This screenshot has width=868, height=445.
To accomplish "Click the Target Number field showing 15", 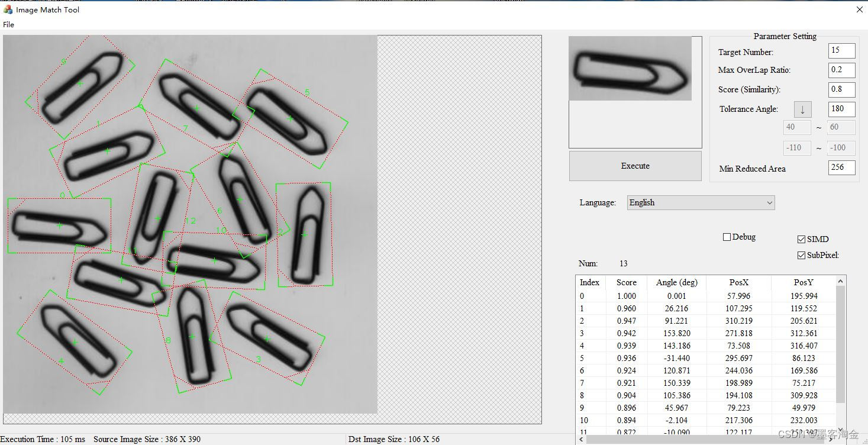I will click(x=841, y=51).
